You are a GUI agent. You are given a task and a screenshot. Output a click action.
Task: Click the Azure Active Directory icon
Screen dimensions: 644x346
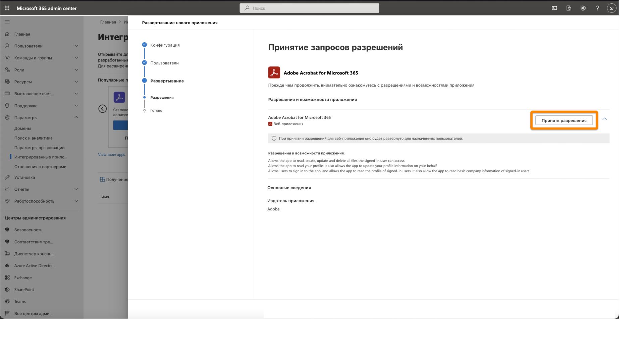(x=7, y=265)
